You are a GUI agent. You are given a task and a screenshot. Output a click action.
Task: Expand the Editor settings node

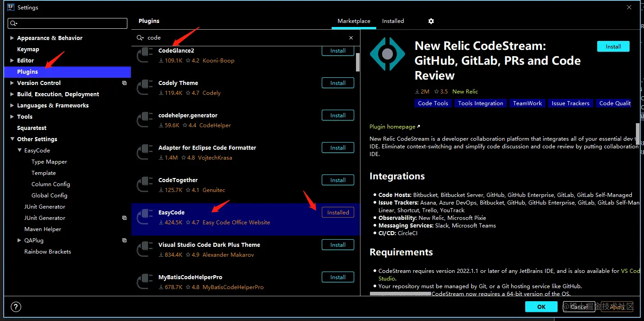[x=12, y=61]
